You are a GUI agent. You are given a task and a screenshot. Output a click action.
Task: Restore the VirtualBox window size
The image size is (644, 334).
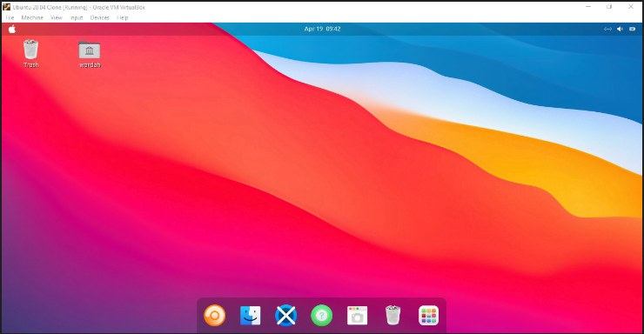609,7
